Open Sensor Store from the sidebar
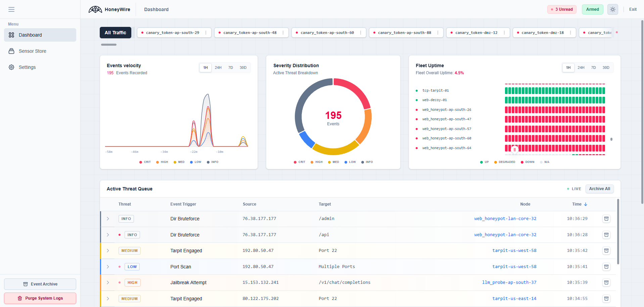The width and height of the screenshot is (644, 307). pyautogui.click(x=33, y=51)
